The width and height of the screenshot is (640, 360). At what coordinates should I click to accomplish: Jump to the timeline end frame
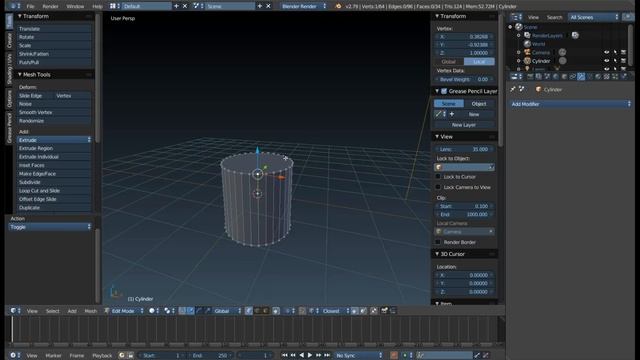pos(327,355)
